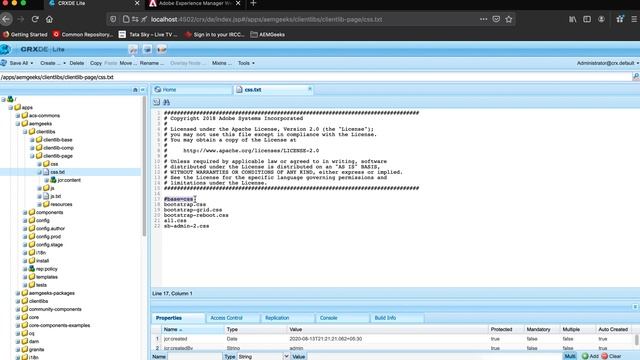Screen dimensions: 640x360
Task: Open browser page actions ellipsis menu
Action: tap(483, 19)
